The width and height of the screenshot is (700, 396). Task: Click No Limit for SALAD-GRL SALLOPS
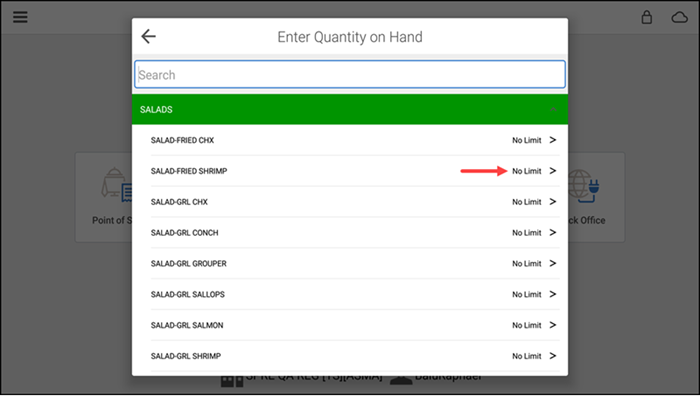(x=526, y=294)
